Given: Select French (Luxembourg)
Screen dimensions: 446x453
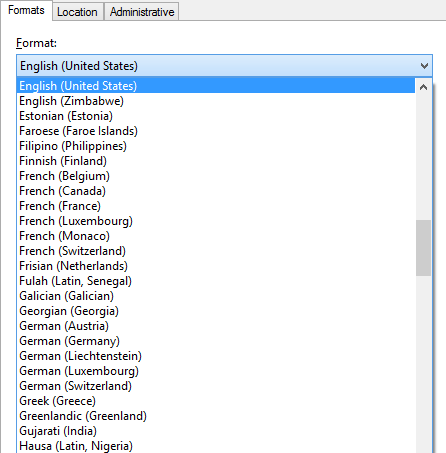Looking at the screenshot, I should (x=216, y=221).
